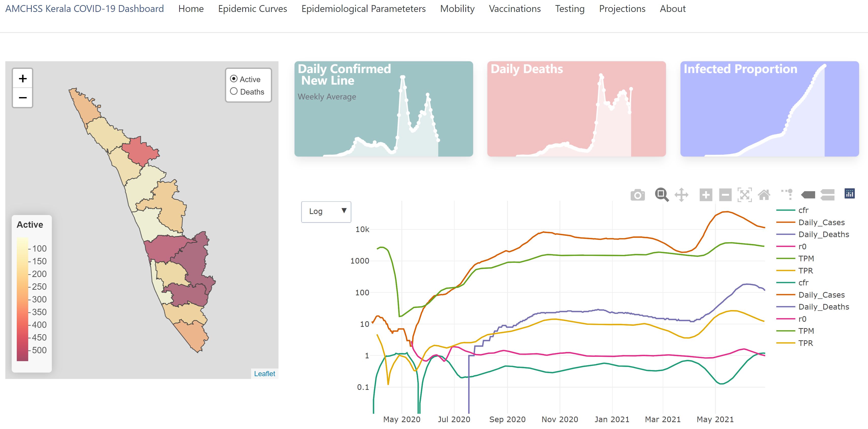
Task: Click the chart Zoom in plus icon
Action: (x=706, y=195)
